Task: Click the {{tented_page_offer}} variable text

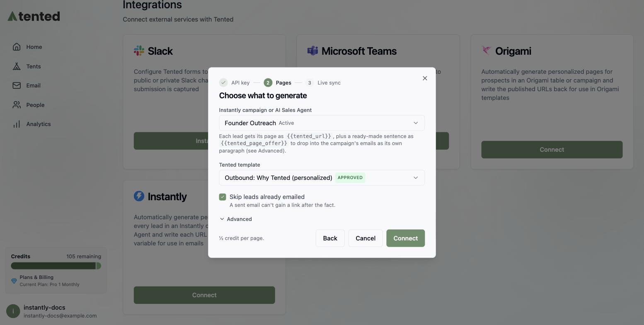Action: coord(254,143)
